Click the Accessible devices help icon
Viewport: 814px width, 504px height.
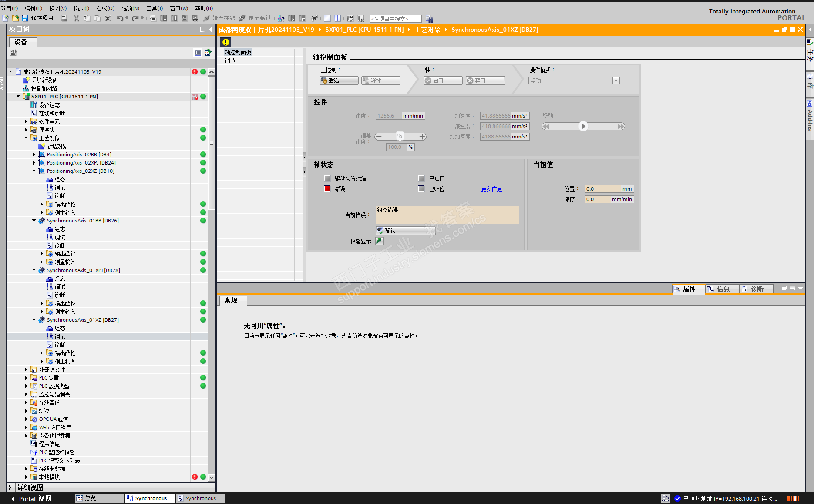[281, 18]
